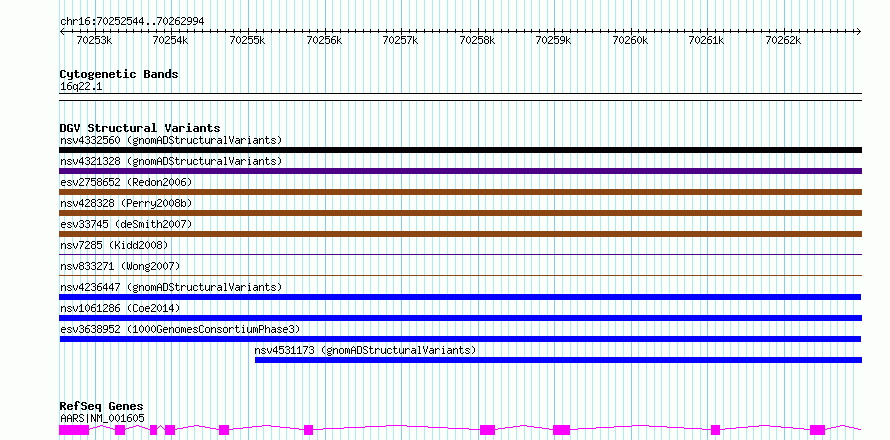Click the blue nsv4236447 variant bar
This screenshot has height=440, width=890.
pyautogui.click(x=460, y=297)
